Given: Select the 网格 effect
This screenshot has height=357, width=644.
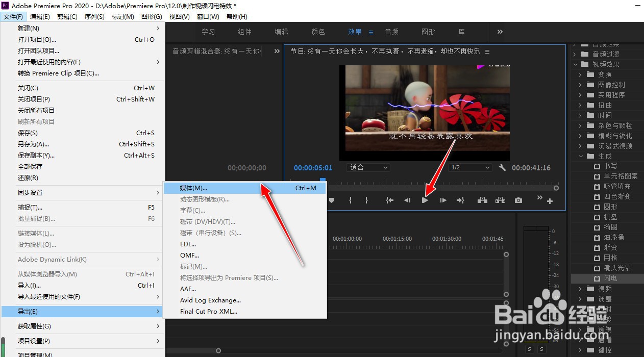Looking at the screenshot, I should (610, 258).
